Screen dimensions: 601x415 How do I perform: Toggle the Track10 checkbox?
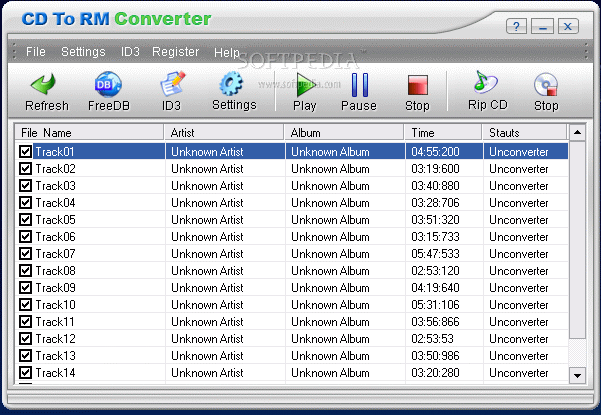pos(25,305)
